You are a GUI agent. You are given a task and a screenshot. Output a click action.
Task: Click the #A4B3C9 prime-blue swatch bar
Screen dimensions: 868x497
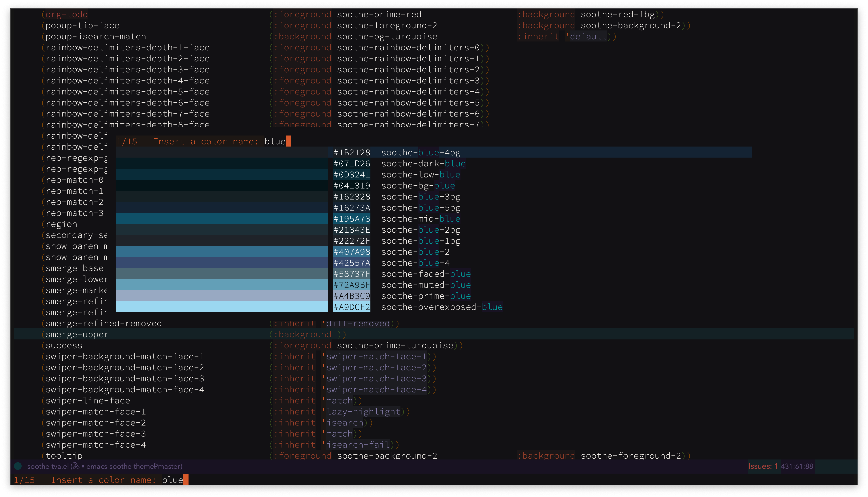click(x=222, y=296)
